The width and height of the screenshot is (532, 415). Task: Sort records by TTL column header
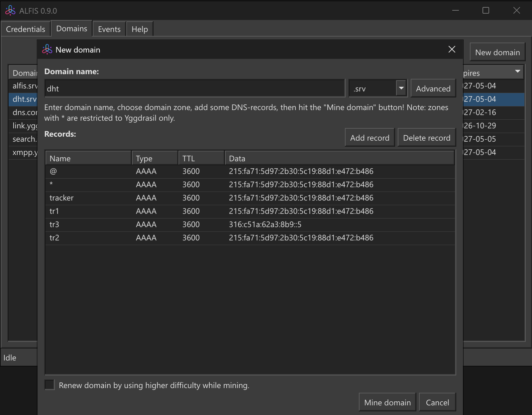(x=202, y=158)
